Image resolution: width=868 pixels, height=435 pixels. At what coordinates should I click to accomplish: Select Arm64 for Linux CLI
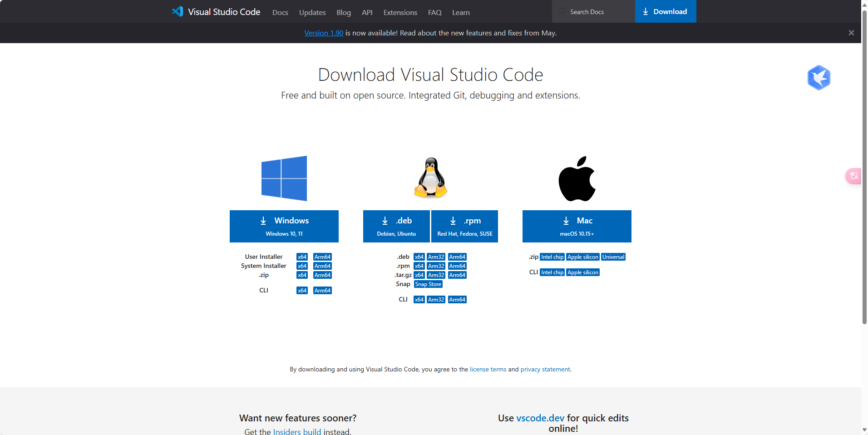[x=457, y=300]
